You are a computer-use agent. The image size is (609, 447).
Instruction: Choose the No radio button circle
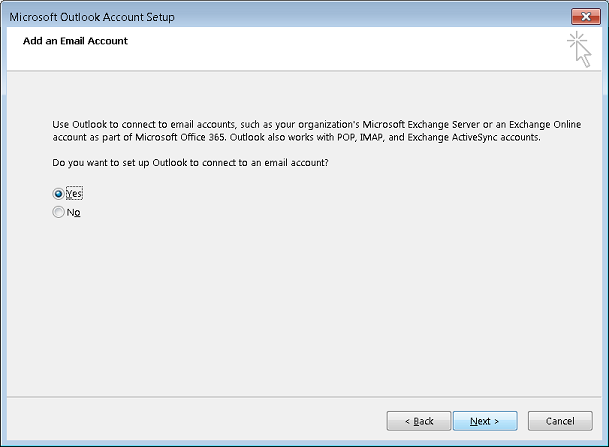coord(58,212)
